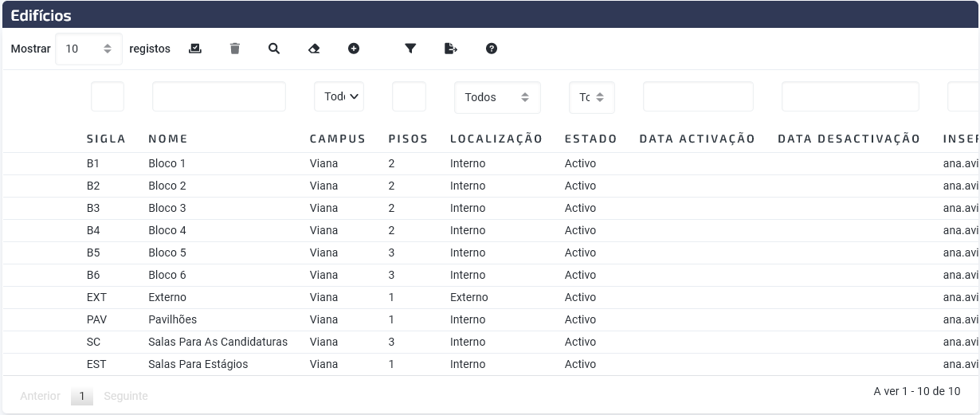Open the Estado filter dropdown

(x=592, y=97)
